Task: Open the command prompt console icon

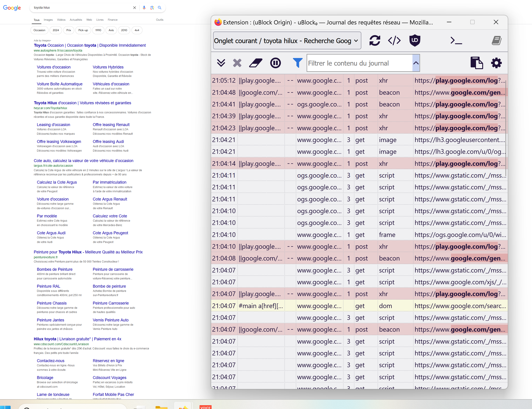Action: [456, 40]
